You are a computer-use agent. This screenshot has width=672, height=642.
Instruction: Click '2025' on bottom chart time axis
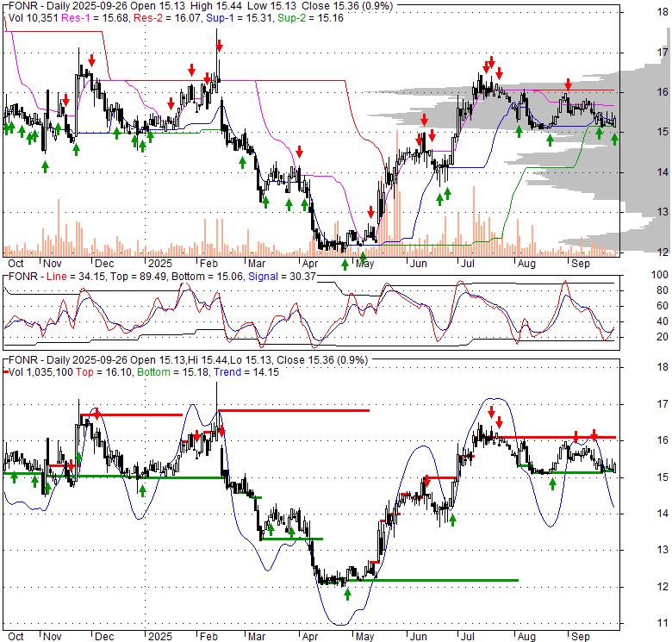160,637
